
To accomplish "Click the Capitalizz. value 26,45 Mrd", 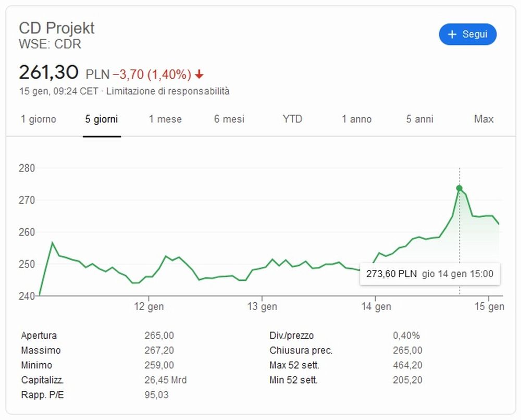I will point(165,380).
